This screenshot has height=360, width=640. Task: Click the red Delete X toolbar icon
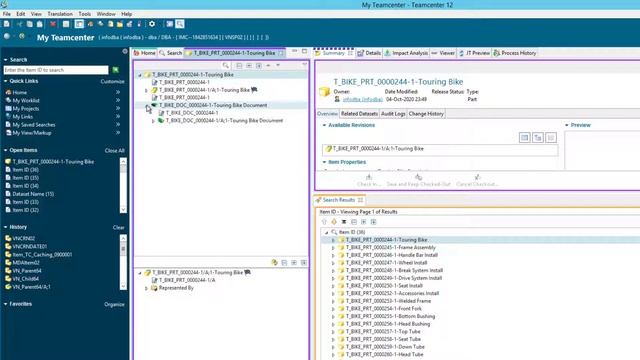tap(53, 24)
